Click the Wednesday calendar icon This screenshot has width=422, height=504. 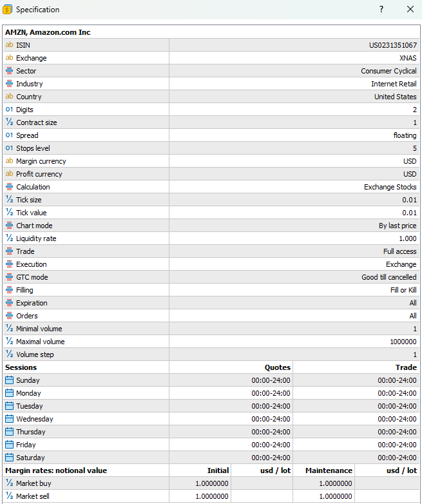coord(9,419)
